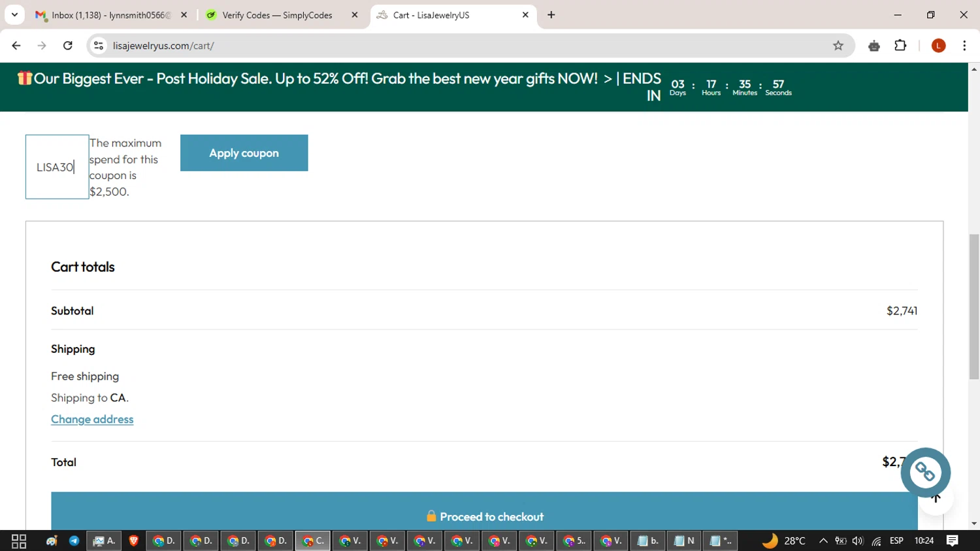980x551 pixels.
Task: Click the Apply coupon button
Action: (x=244, y=153)
